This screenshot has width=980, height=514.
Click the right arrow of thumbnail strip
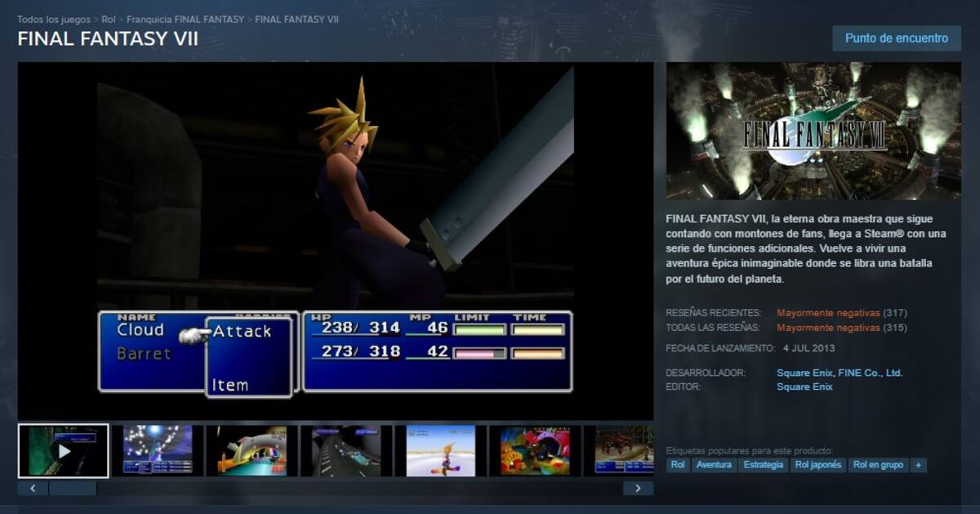pos(638,489)
